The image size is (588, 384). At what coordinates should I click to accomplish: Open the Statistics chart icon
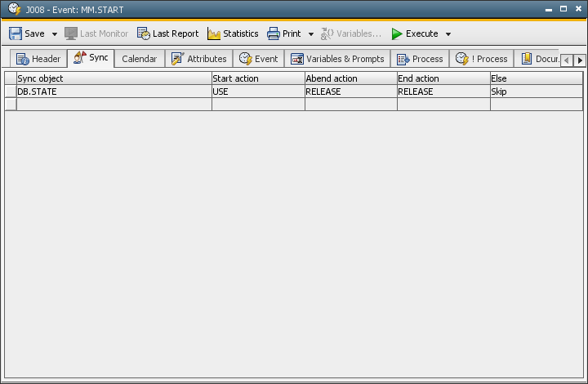click(x=215, y=33)
